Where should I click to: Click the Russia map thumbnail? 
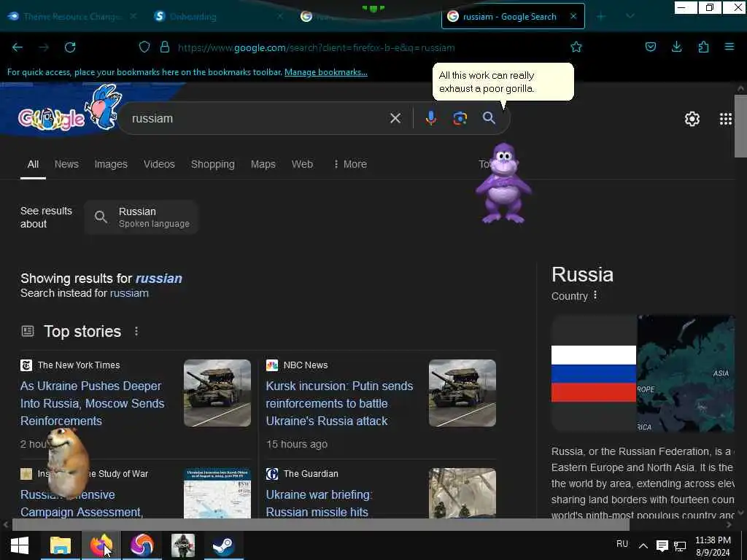(686, 373)
